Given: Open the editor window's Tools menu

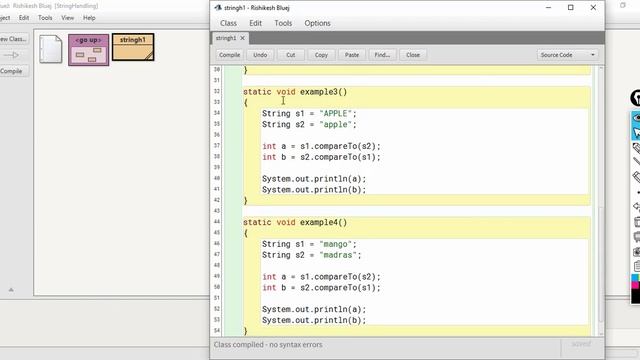Looking at the screenshot, I should (283, 23).
